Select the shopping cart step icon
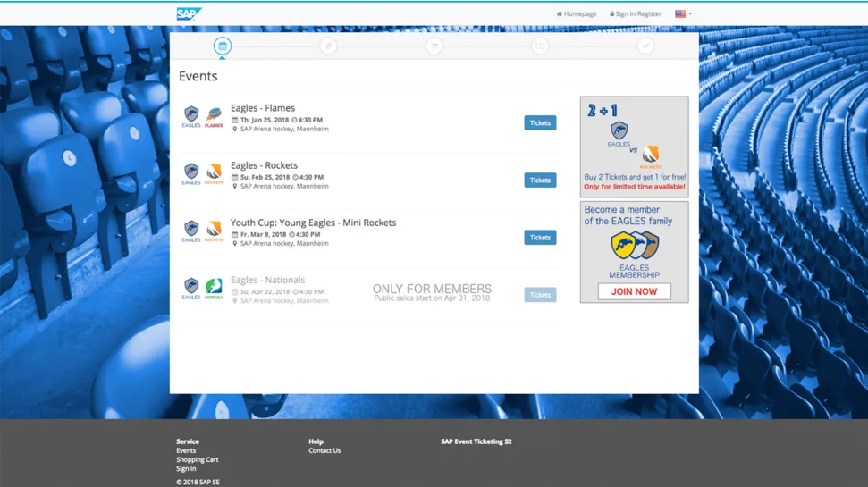The height and width of the screenshot is (487, 868). 434,46
